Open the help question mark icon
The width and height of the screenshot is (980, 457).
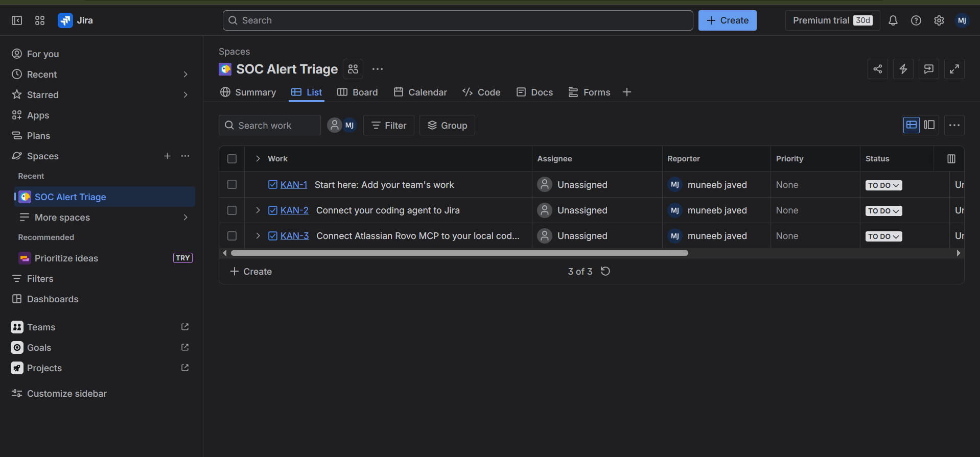[x=916, y=20]
